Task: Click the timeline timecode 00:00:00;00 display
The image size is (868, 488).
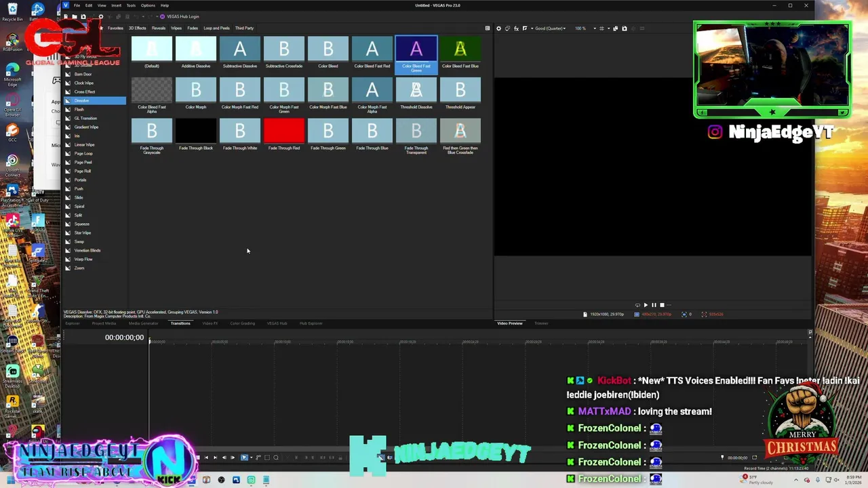Action: (124, 338)
